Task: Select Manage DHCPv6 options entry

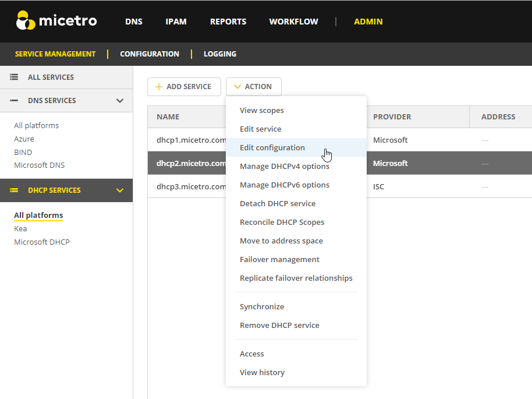Action: 296,185
